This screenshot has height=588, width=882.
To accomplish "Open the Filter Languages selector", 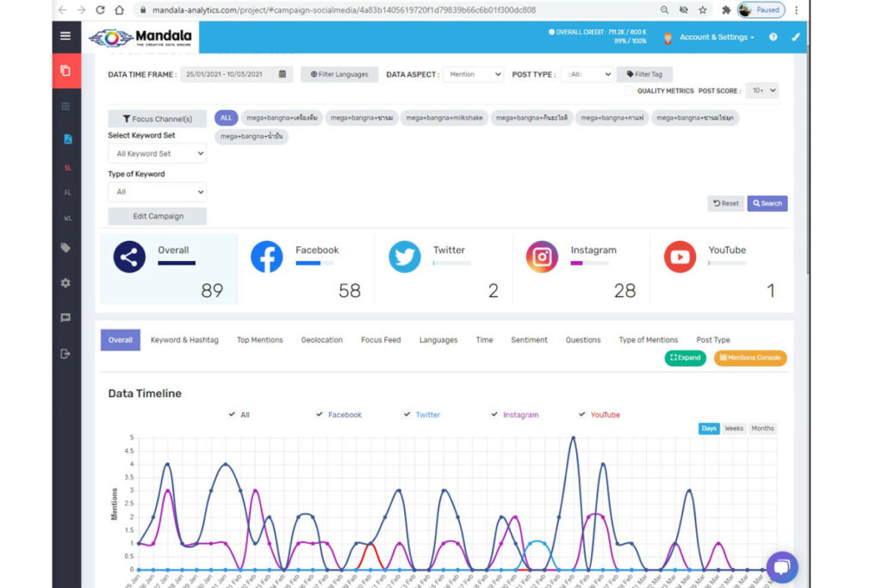I will point(339,74).
